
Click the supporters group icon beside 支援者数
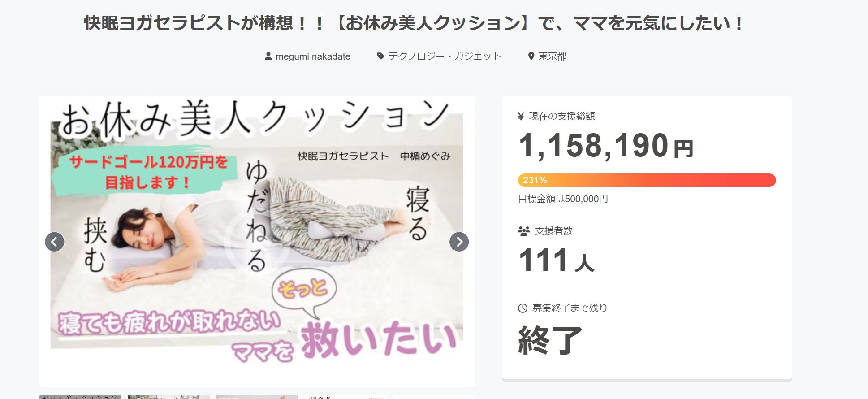(x=523, y=231)
